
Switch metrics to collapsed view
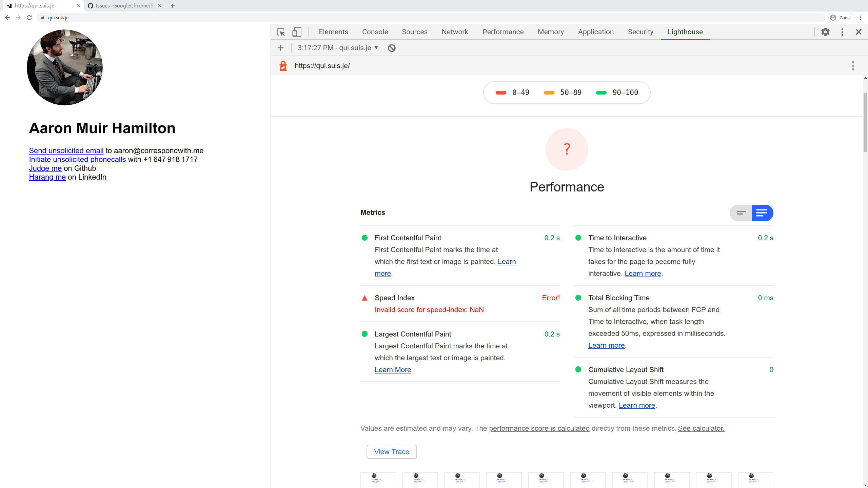click(x=741, y=213)
